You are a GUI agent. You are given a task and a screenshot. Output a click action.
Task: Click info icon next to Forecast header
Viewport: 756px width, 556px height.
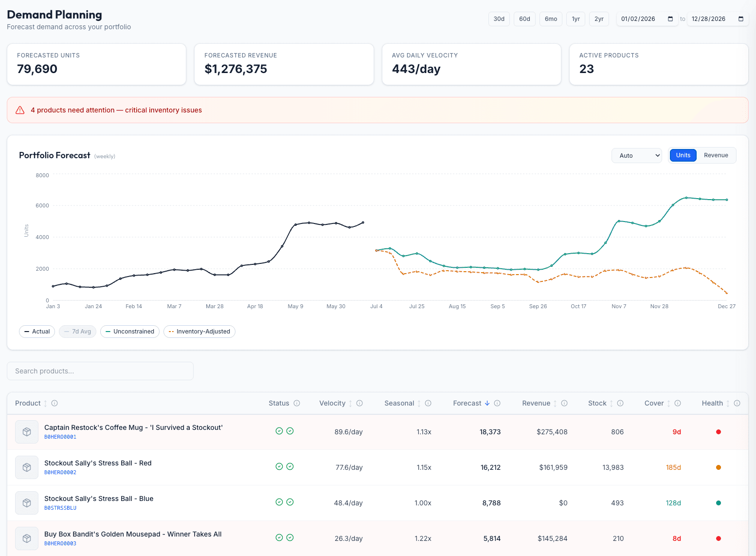point(497,403)
